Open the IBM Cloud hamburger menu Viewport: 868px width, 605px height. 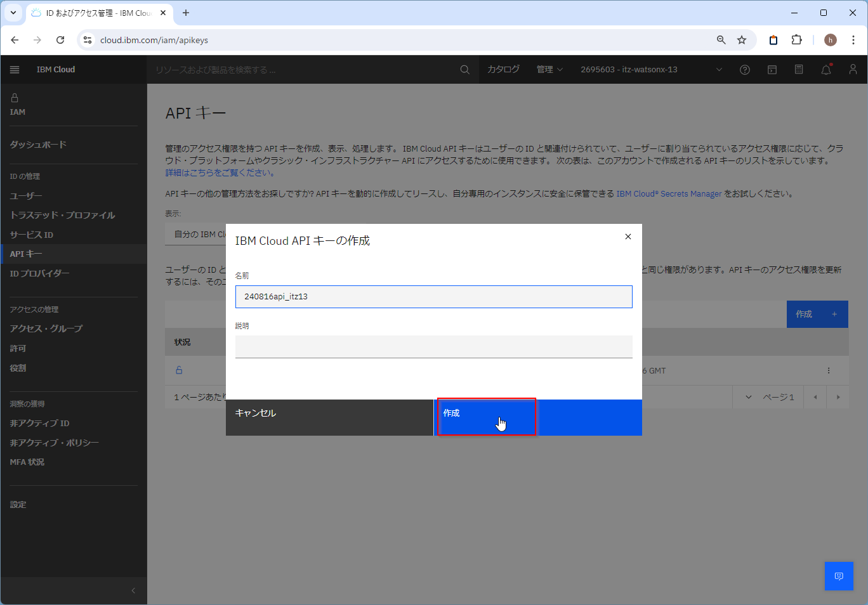point(15,70)
